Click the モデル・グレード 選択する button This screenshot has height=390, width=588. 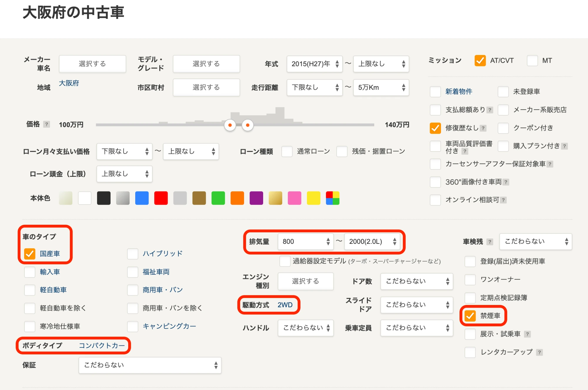(206, 64)
